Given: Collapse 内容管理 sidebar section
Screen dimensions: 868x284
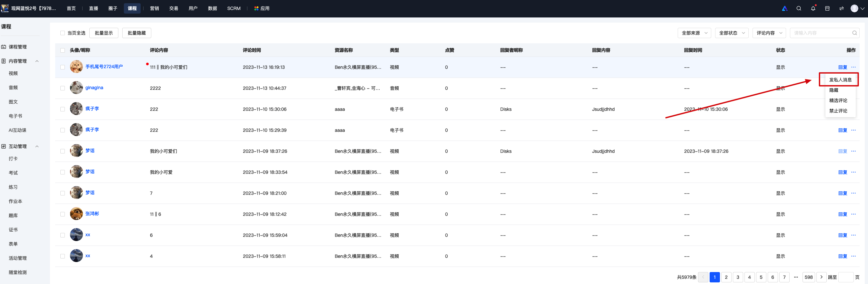Looking at the screenshot, I should 37,61.
